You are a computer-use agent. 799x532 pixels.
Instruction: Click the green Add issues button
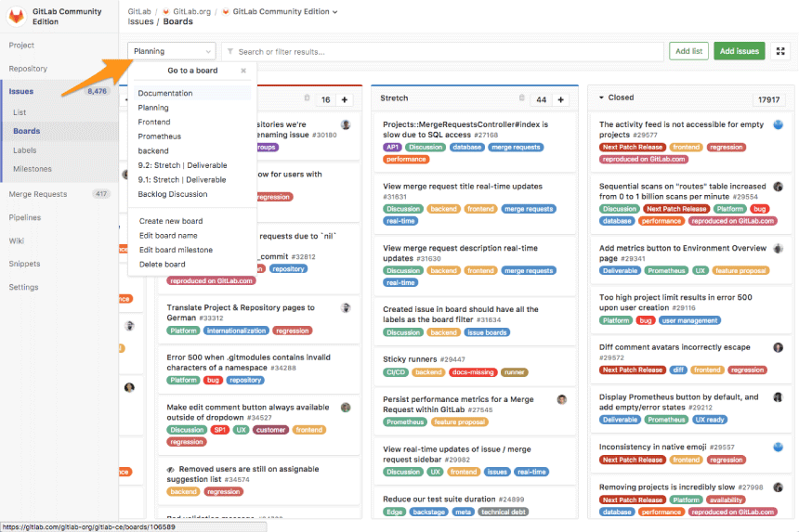[740, 51]
